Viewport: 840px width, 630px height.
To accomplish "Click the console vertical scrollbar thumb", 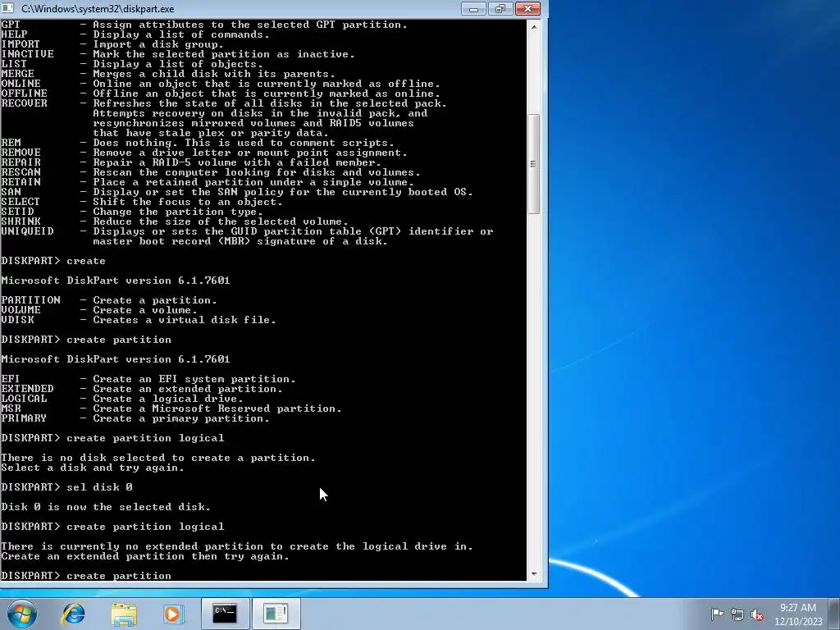I will (533, 164).
